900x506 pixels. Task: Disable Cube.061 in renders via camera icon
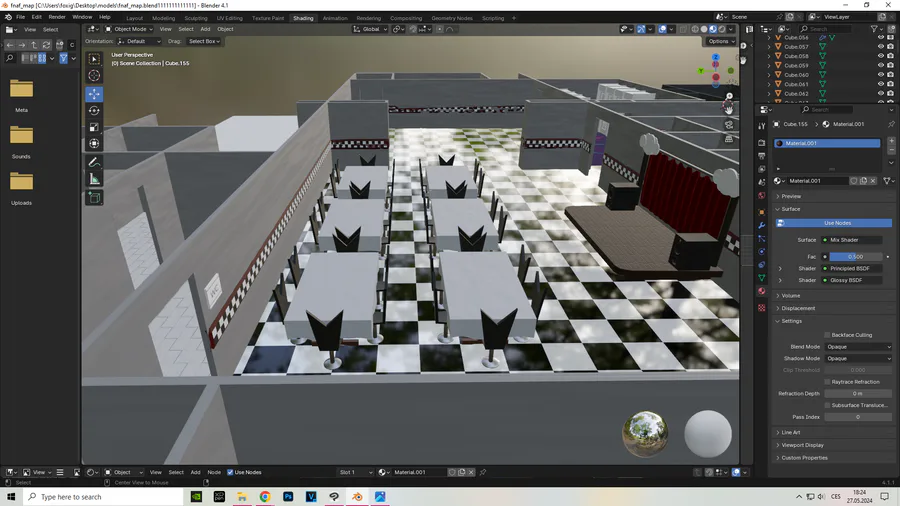coord(890,84)
